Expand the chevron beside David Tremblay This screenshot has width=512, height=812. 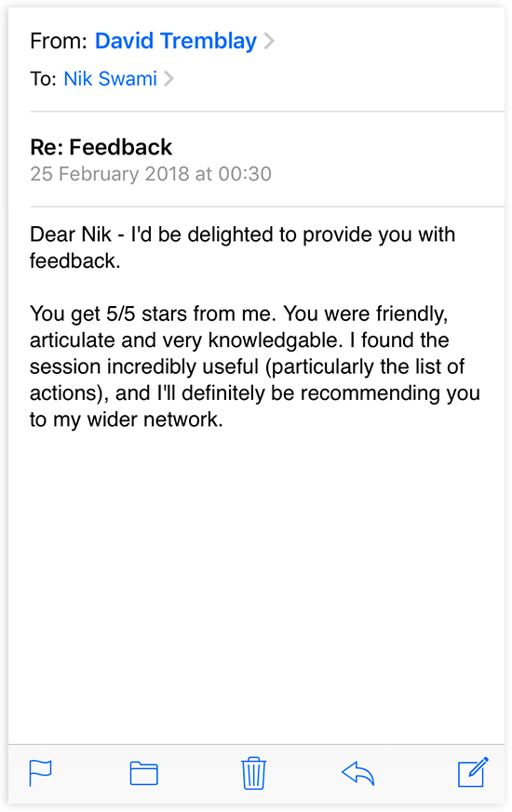pos(269,41)
